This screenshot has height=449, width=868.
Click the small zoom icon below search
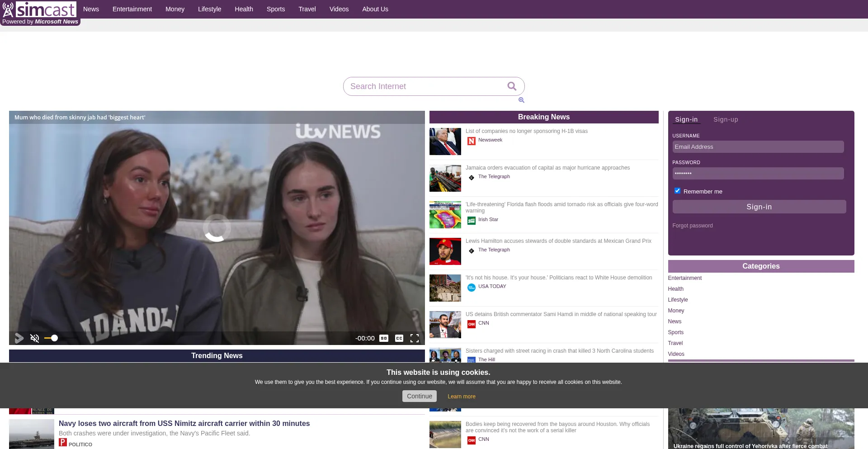[521, 100]
